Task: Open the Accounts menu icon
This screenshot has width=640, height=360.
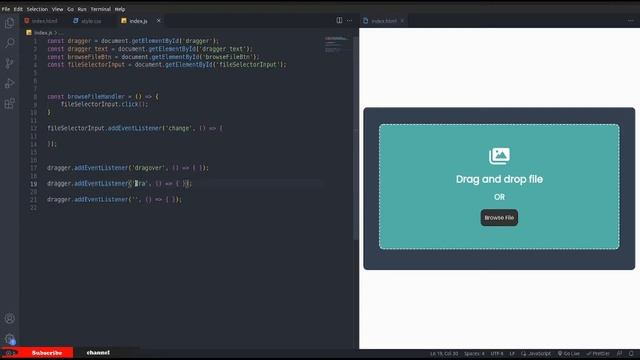Action: tap(9, 318)
